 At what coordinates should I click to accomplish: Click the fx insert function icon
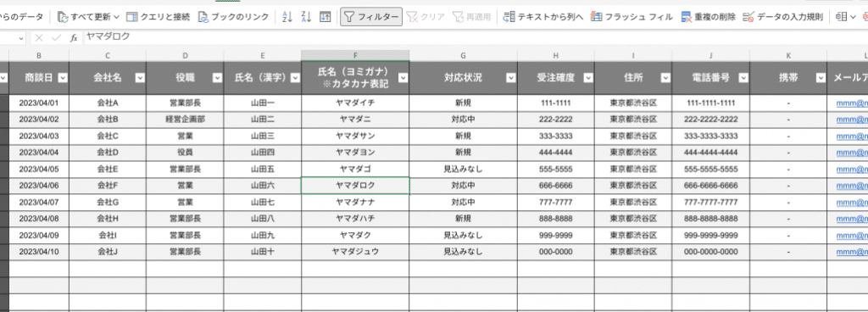click(74, 38)
